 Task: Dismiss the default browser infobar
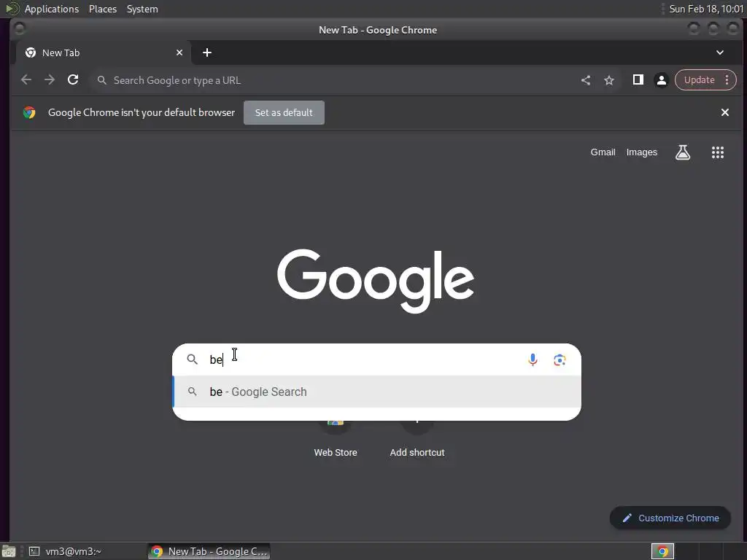pos(724,112)
